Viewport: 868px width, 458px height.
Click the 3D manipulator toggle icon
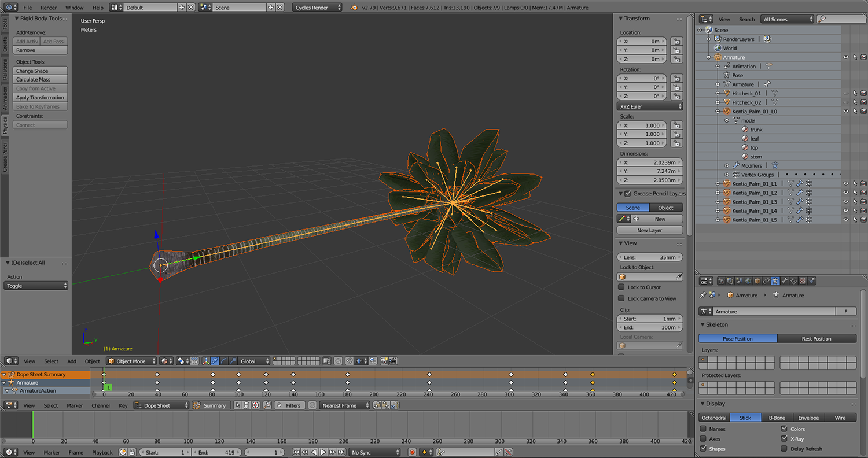(206, 361)
